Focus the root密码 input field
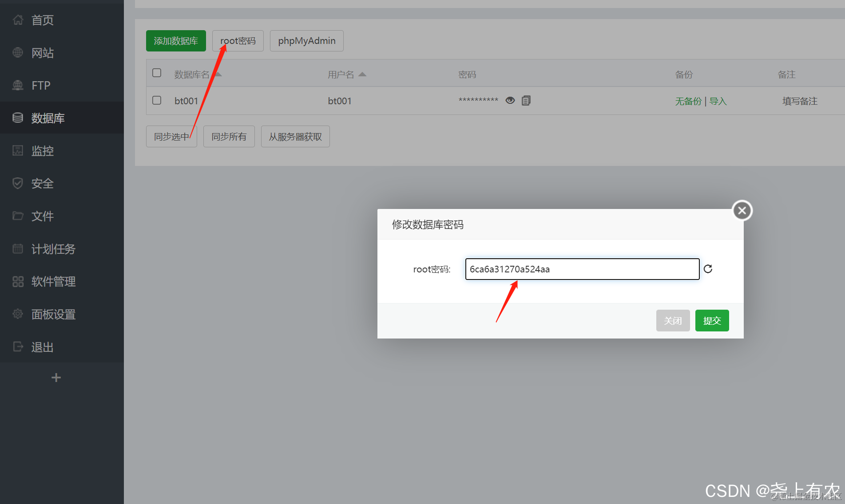 pos(582,269)
